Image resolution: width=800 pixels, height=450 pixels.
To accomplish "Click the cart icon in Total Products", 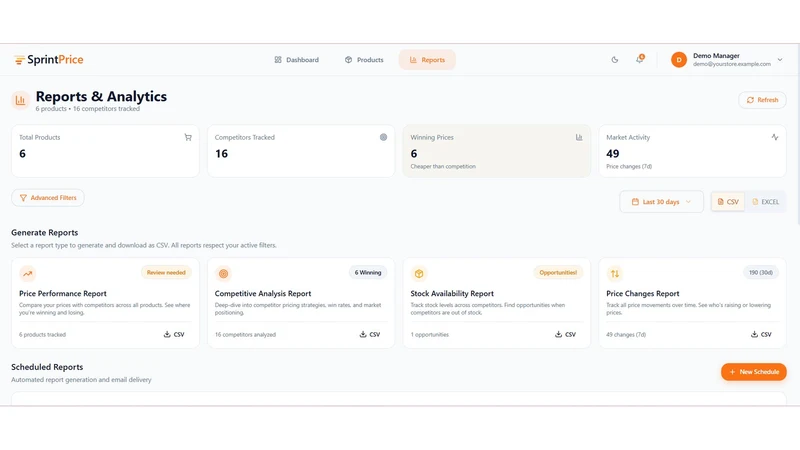I will click(x=188, y=137).
